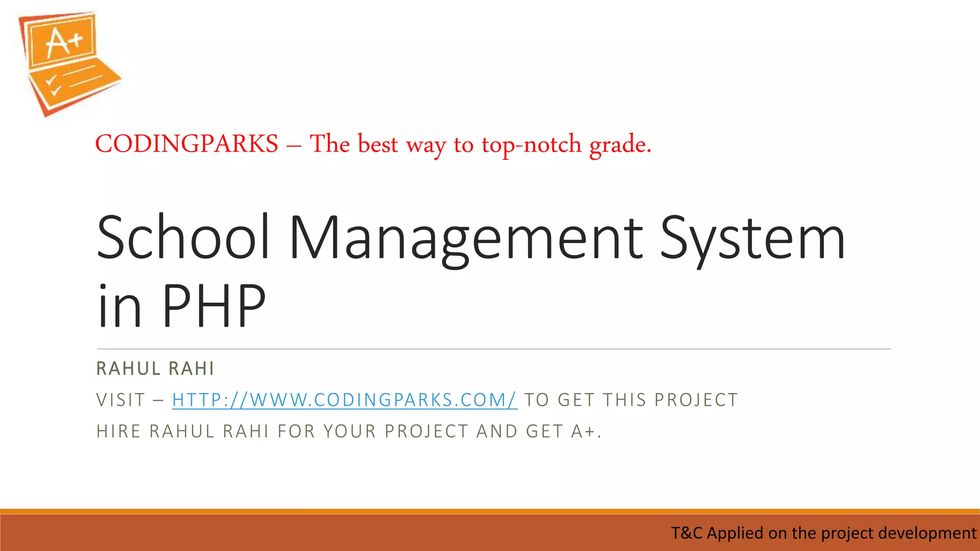Click 'The best way' in the red tagline

coord(378,144)
